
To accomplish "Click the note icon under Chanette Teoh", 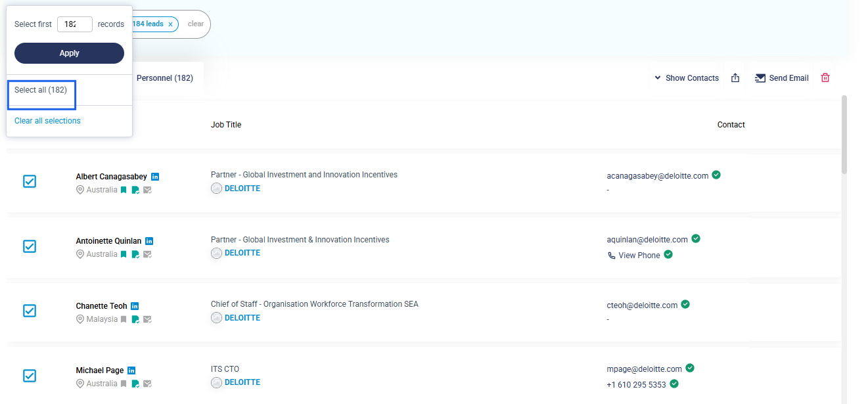I will (135, 319).
